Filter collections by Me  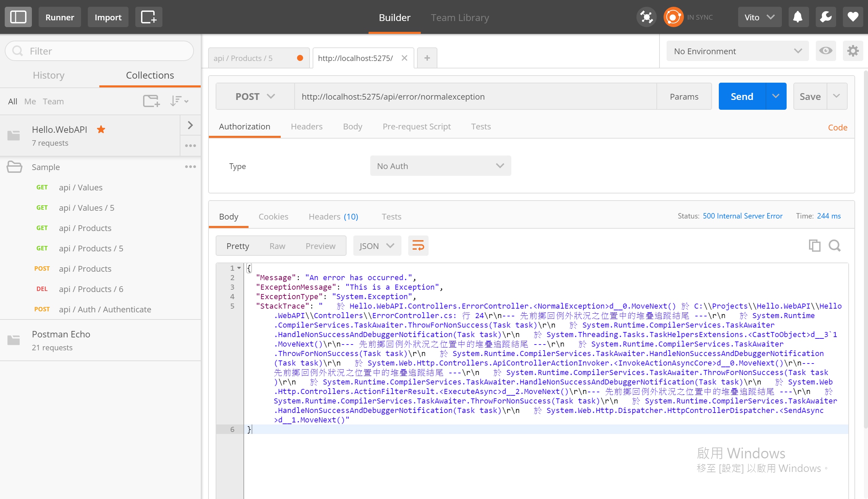[x=30, y=101]
